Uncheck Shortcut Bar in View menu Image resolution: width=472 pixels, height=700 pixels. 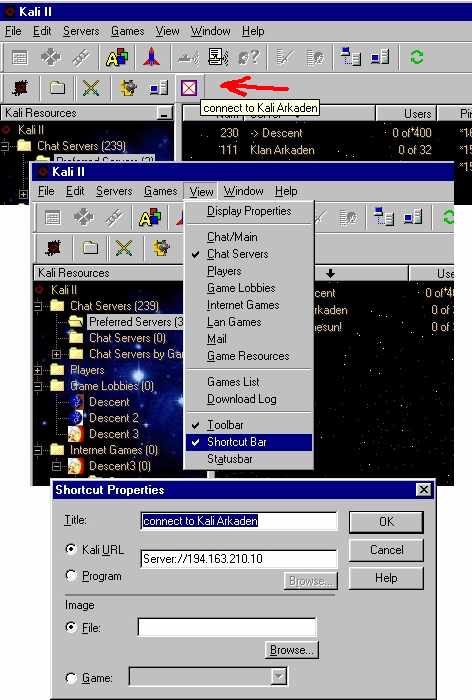point(249,442)
